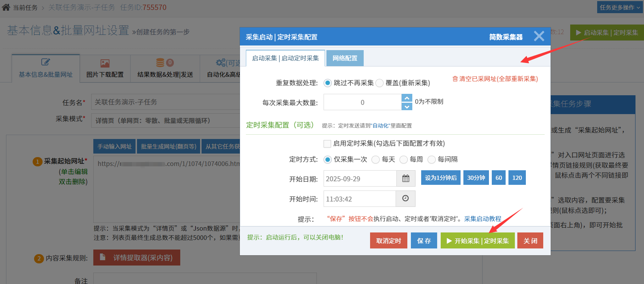The height and width of the screenshot is (284, 644).
Task: Open the collection startup tutorial link
Action: coord(483,219)
